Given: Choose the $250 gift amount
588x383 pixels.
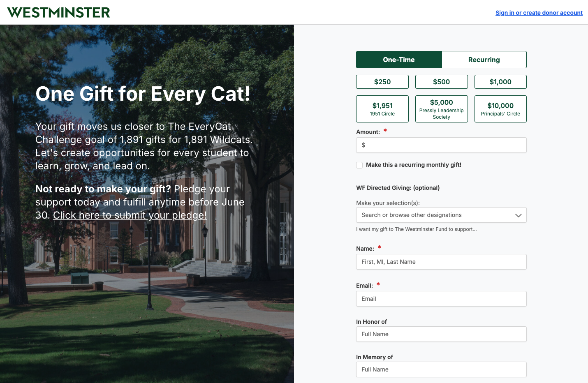Looking at the screenshot, I should [382, 82].
